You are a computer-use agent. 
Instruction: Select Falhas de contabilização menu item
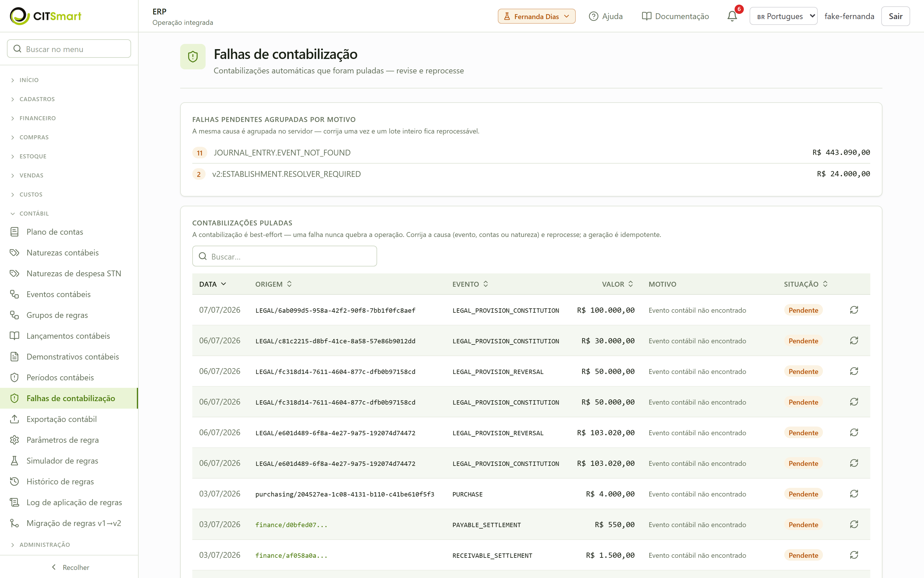pos(69,398)
